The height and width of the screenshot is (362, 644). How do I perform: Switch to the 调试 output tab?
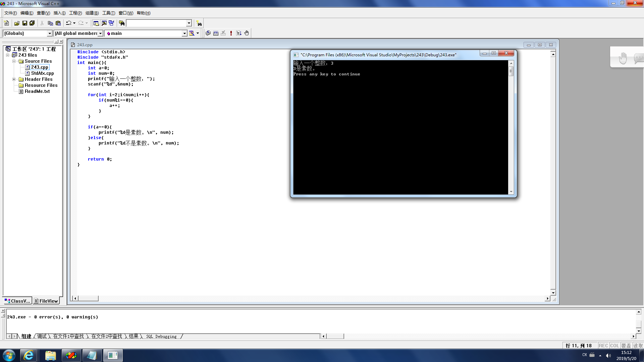[42, 336]
